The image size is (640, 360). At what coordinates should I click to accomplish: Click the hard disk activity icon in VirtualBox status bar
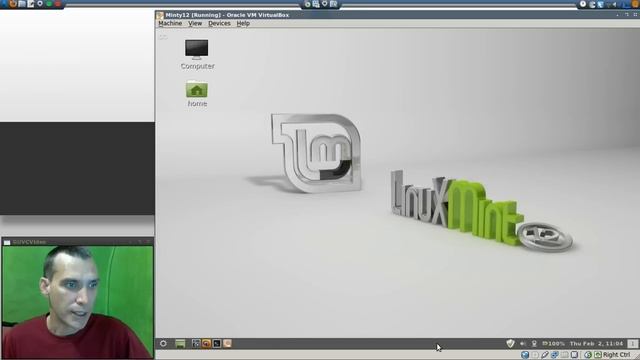point(525,355)
